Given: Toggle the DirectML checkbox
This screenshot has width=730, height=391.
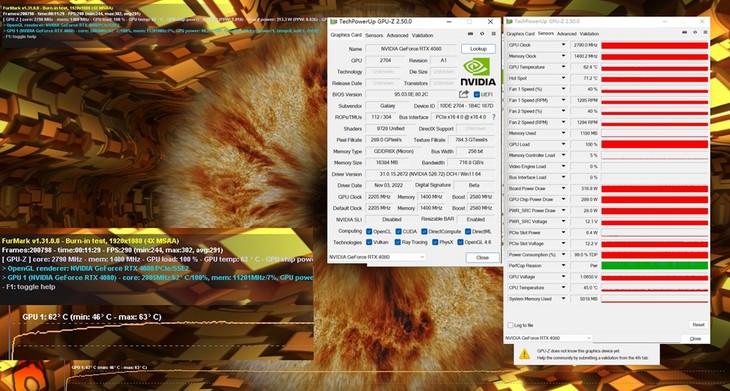Looking at the screenshot, I should pos(467,231).
